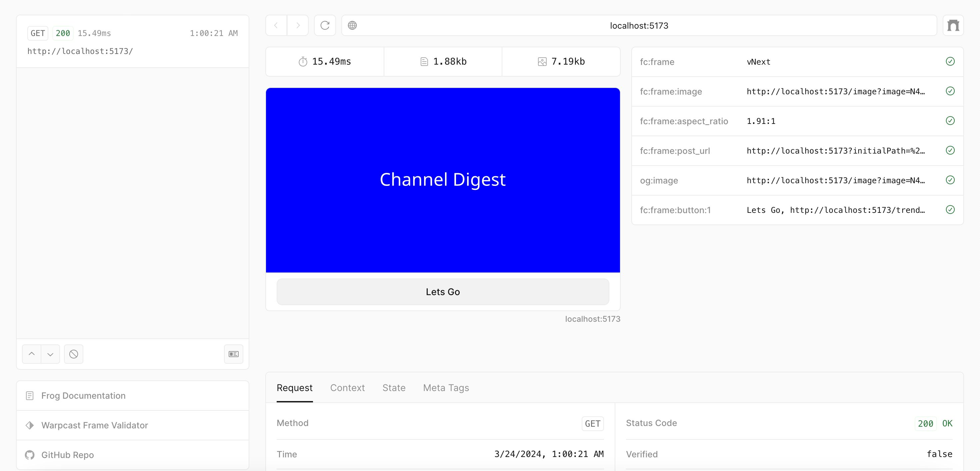Click the valid checkmark for fc:frame:button:1
Image resolution: width=980 pixels, height=471 pixels.
pos(950,210)
